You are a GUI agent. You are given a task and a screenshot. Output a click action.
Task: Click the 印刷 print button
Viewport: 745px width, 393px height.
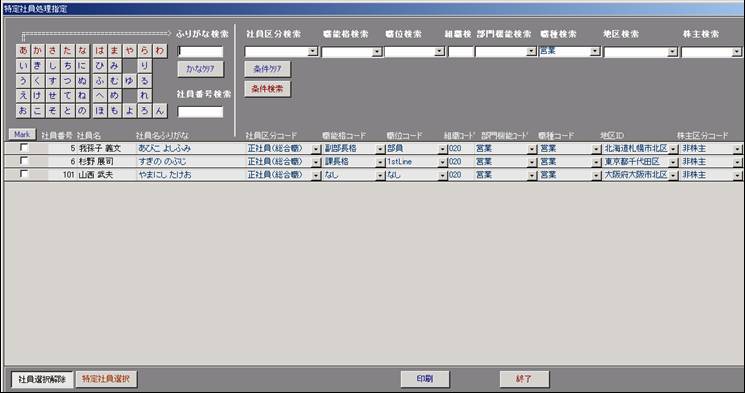(425, 379)
